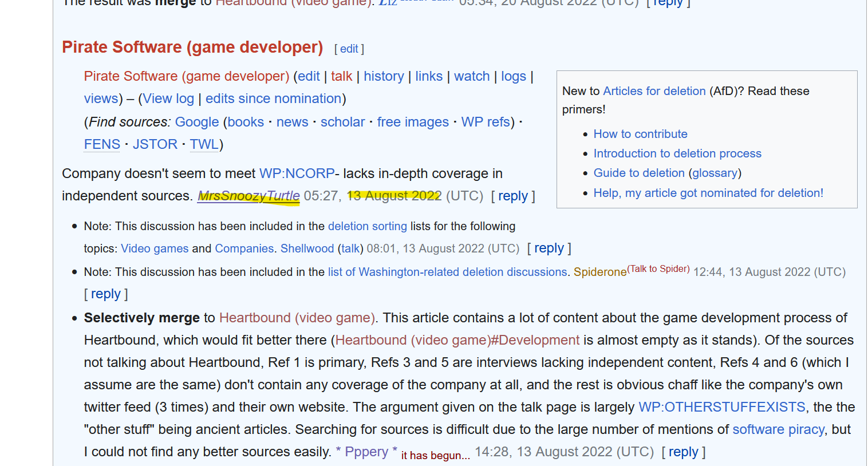Open the Pirate Software (game developer) section heading link
This screenshot has height=466, width=868.
192,47
